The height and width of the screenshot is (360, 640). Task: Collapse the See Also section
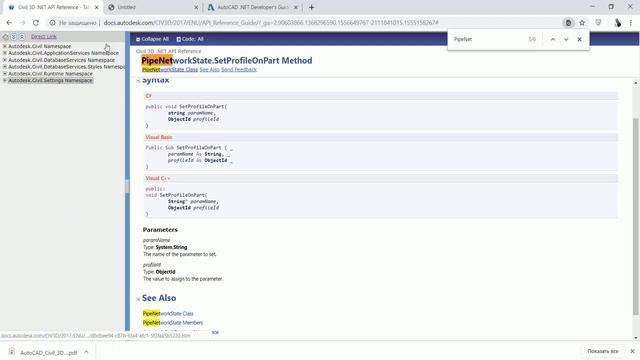click(138, 299)
